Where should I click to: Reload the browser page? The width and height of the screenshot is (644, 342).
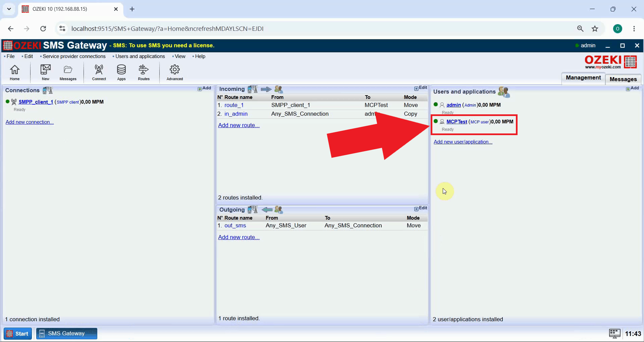pyautogui.click(x=43, y=28)
